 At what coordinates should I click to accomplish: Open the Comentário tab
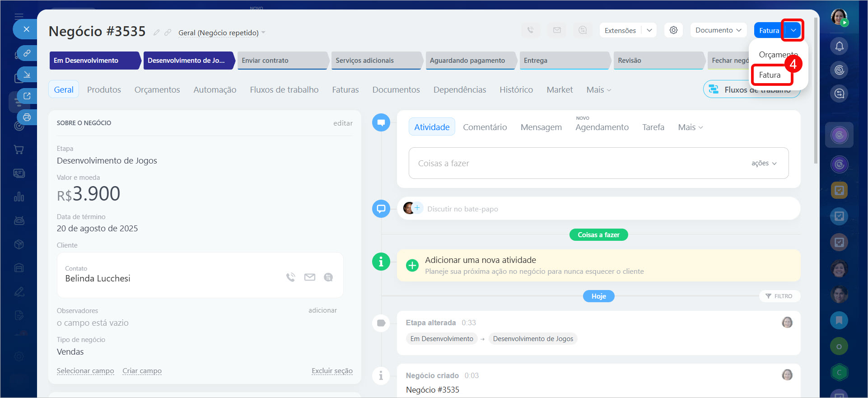(x=485, y=127)
